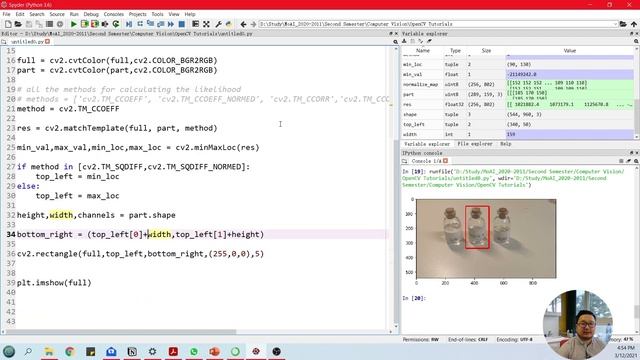640x360 pixels.
Task: Open the Source menu
Action: [x=57, y=14]
